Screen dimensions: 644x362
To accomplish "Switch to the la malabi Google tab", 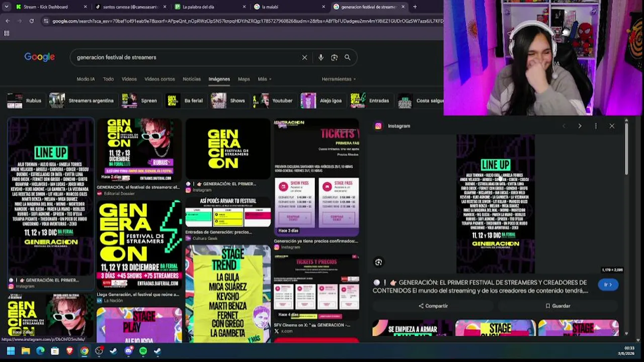I will (290, 7).
